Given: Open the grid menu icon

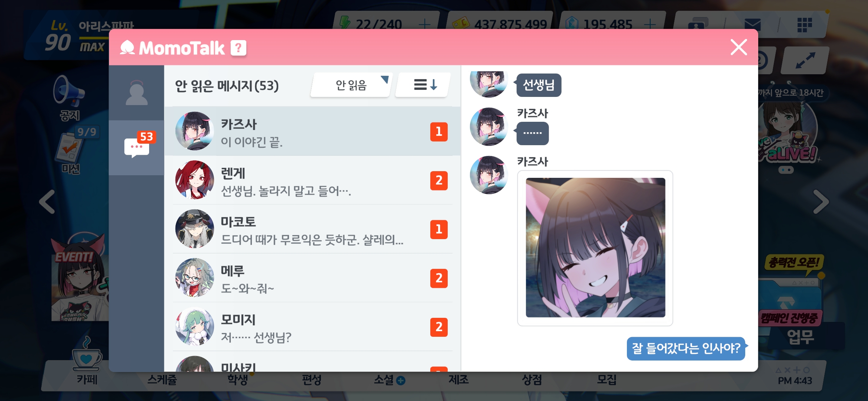Looking at the screenshot, I should click(x=805, y=25).
